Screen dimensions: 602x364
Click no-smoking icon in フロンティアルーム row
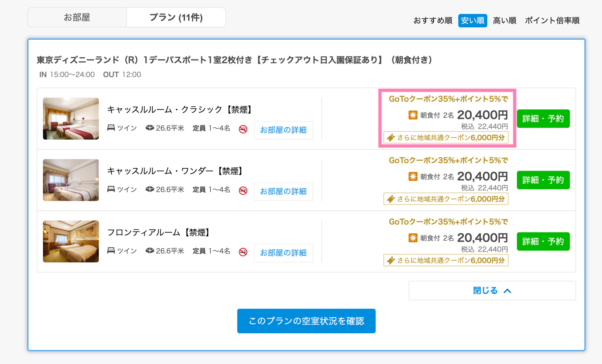point(243,252)
